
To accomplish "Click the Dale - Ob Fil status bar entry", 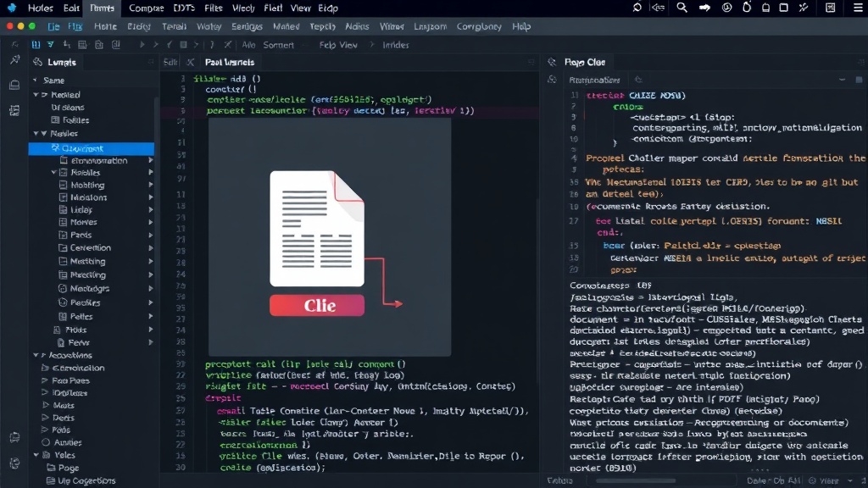I will tap(774, 481).
